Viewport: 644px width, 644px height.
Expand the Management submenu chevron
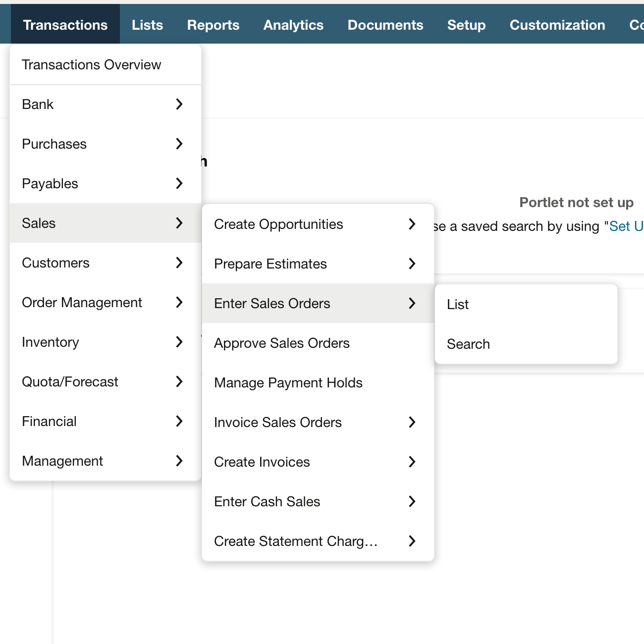(179, 461)
